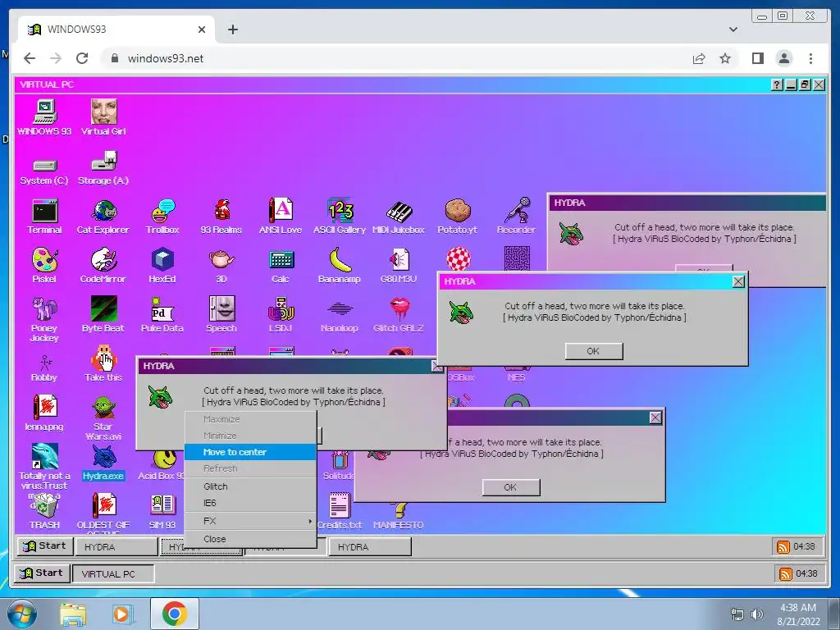
Task: Open the WINDOWS 93 desktop icon
Action: (44, 117)
